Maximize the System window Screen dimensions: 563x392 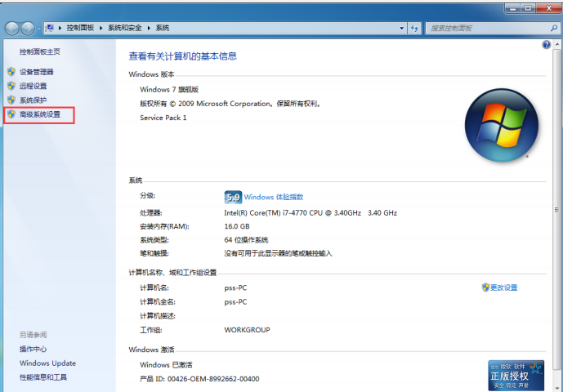[x=528, y=8]
